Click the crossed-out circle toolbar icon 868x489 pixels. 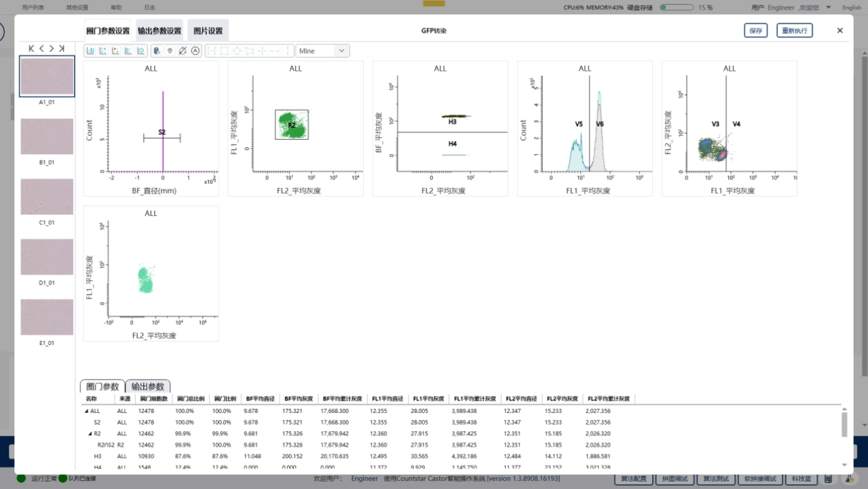[x=183, y=51]
